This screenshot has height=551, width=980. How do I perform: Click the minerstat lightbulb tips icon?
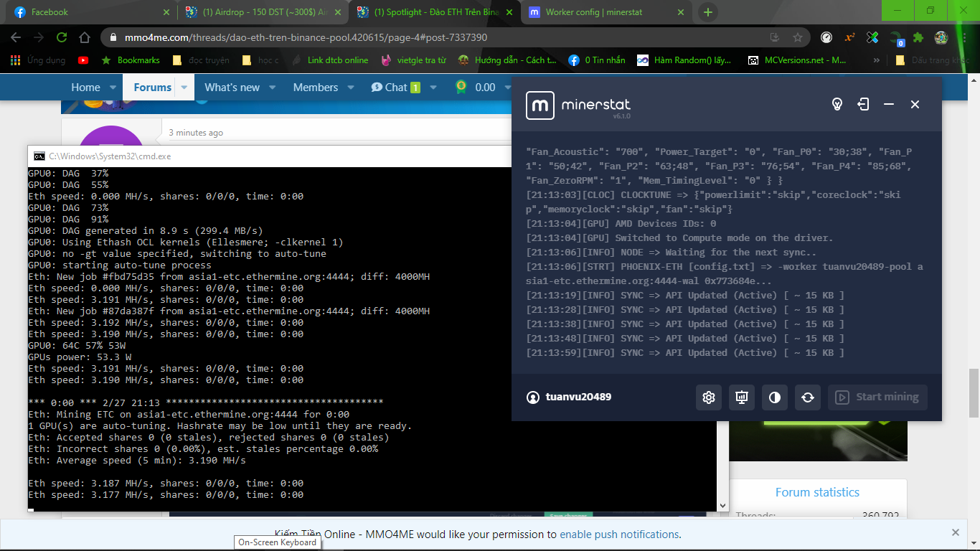(x=837, y=105)
